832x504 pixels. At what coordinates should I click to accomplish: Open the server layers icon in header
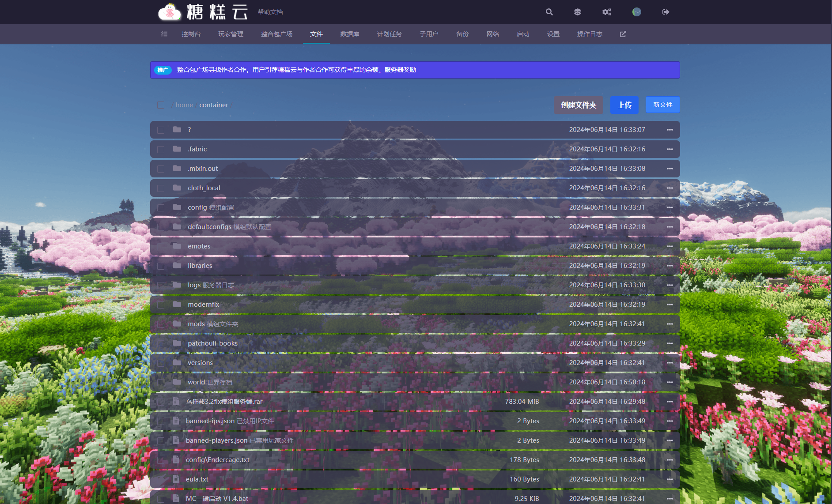[578, 12]
